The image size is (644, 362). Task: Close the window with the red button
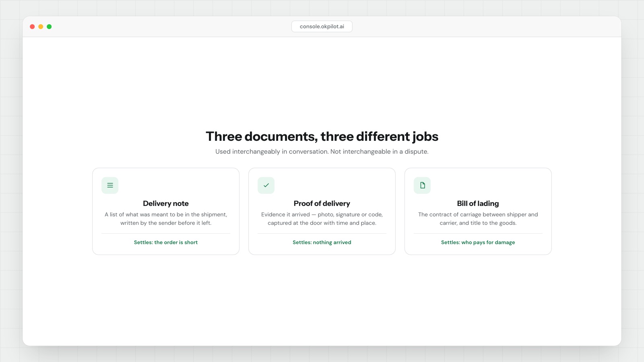pos(32,27)
